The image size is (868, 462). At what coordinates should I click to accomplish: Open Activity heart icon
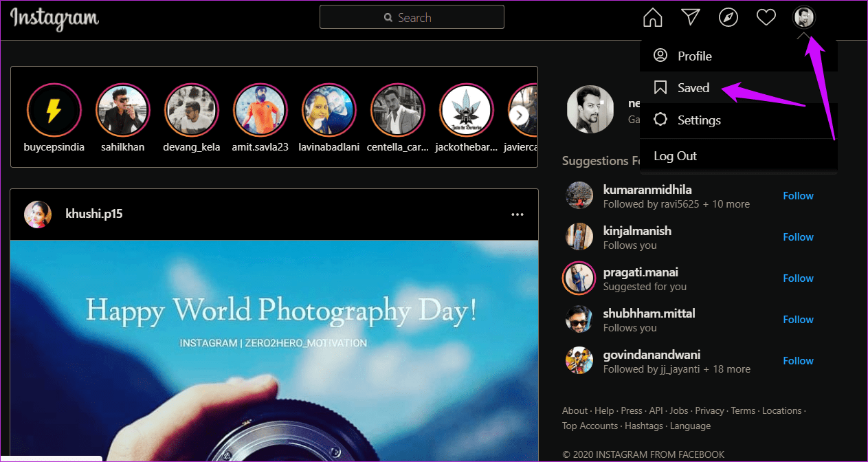point(766,17)
